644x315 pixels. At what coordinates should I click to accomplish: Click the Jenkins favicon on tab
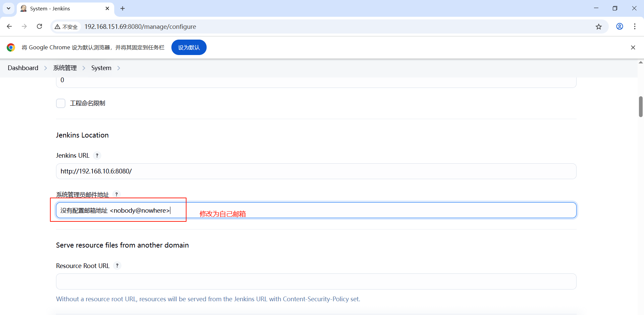[23, 8]
